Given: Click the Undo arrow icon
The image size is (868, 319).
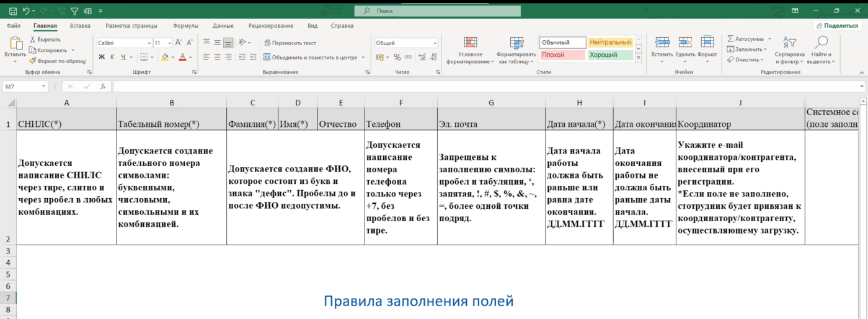Looking at the screenshot, I should 26,11.
